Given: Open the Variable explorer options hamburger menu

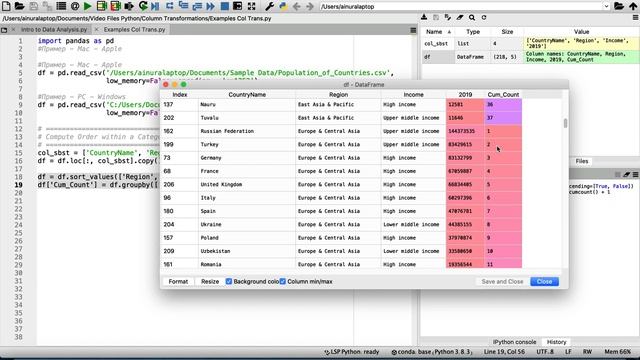Looking at the screenshot, I should [x=636, y=18].
